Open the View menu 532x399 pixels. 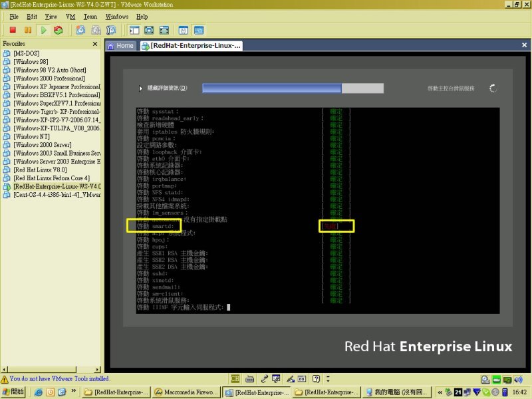51,17
